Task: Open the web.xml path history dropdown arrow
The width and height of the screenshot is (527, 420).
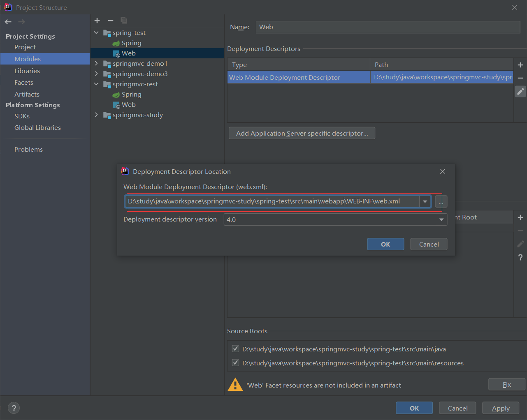Action: pos(425,202)
